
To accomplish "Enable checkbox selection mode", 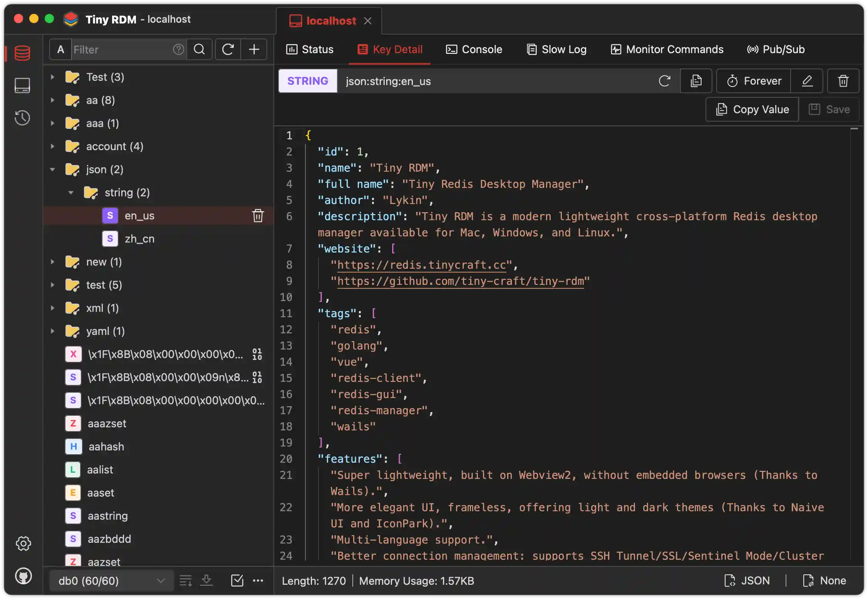I will [x=237, y=581].
